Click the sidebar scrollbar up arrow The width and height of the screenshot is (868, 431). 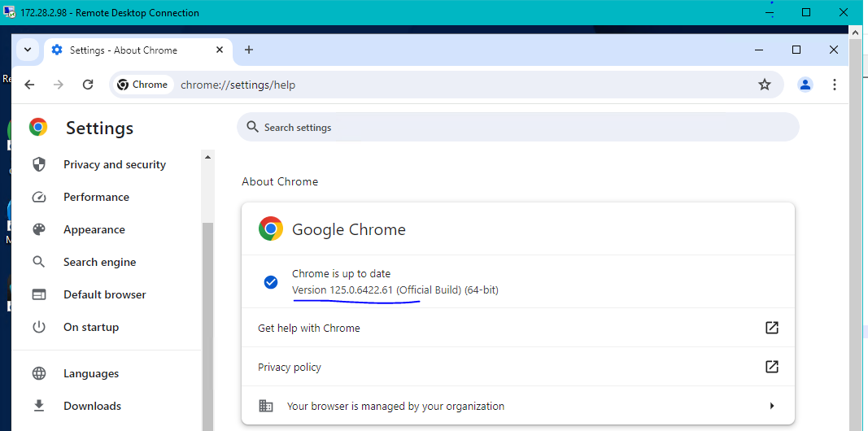208,158
